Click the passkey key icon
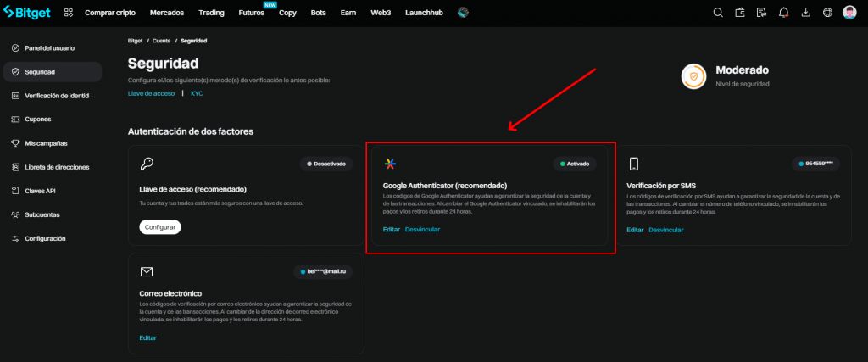The image size is (868, 362). 147,164
